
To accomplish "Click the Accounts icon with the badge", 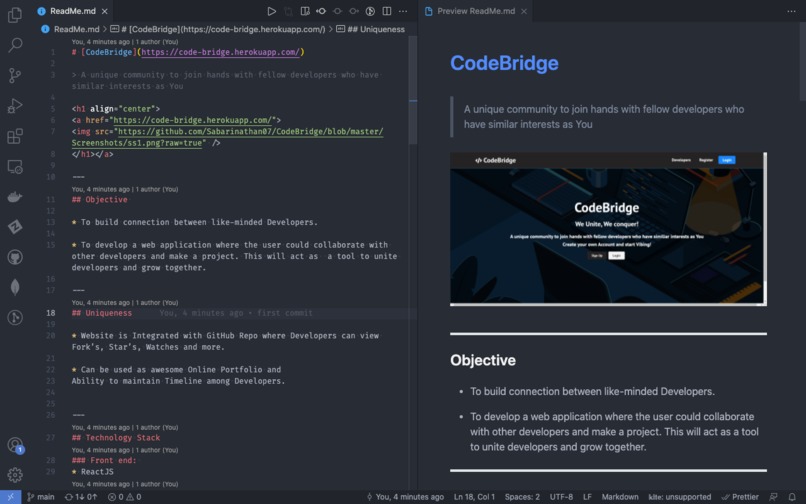I will point(15,445).
